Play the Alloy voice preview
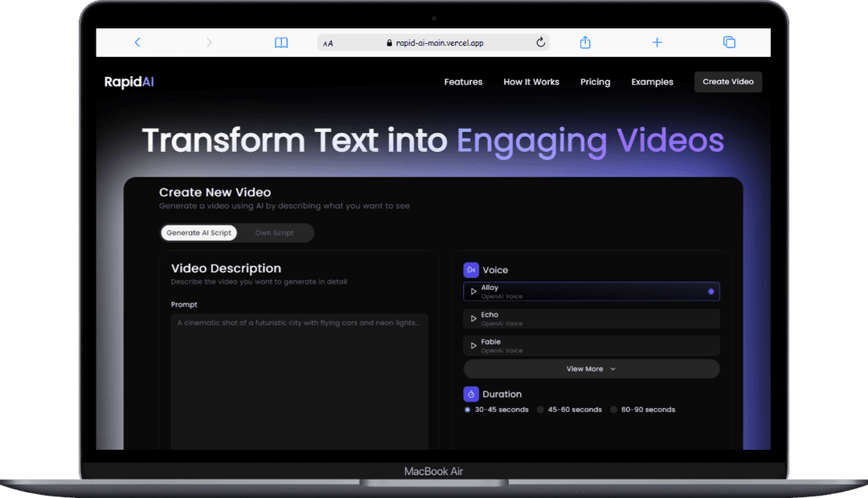Viewport: 868px width, 498px height. coord(473,292)
